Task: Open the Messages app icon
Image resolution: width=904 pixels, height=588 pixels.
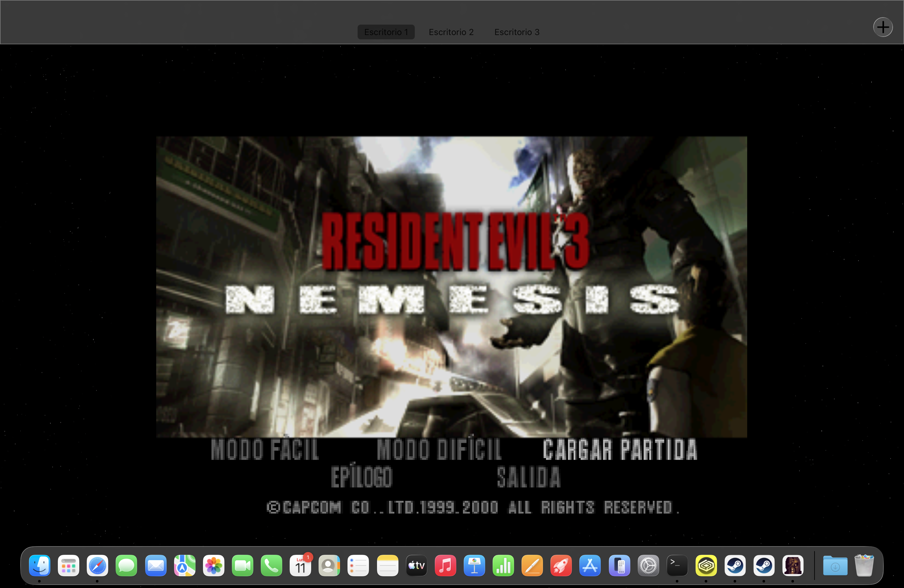Action: (126, 566)
